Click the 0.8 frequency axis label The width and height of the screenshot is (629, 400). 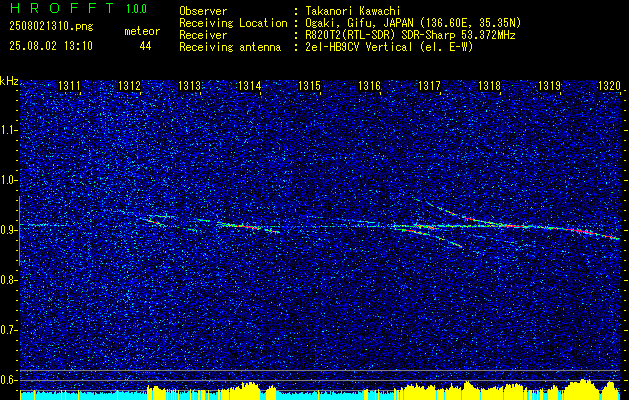[8, 280]
